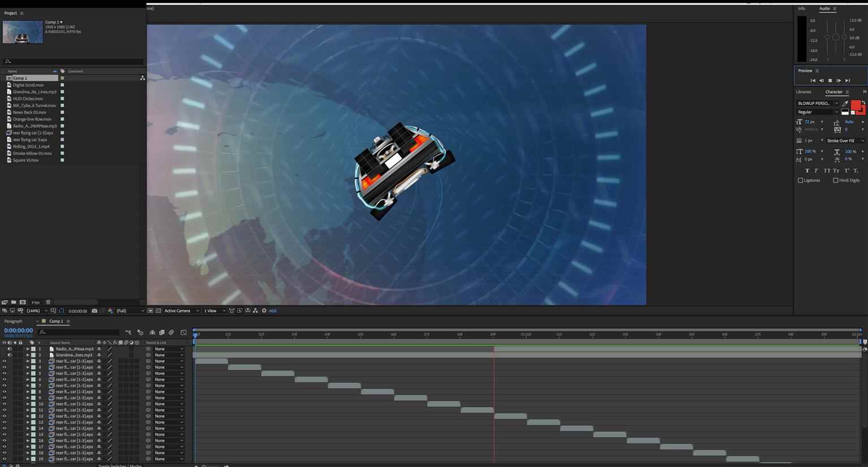This screenshot has width=868, height=467.
Task: Click the region of interest icon in viewer
Action: 150,310
